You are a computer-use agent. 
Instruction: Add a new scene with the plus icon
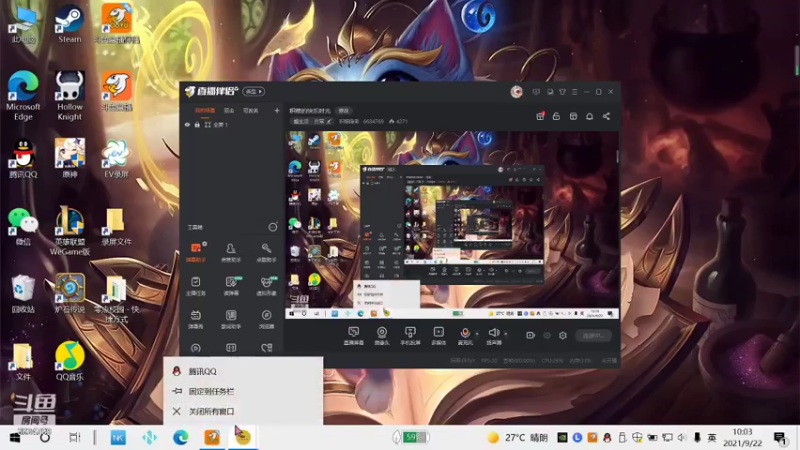click(x=277, y=110)
